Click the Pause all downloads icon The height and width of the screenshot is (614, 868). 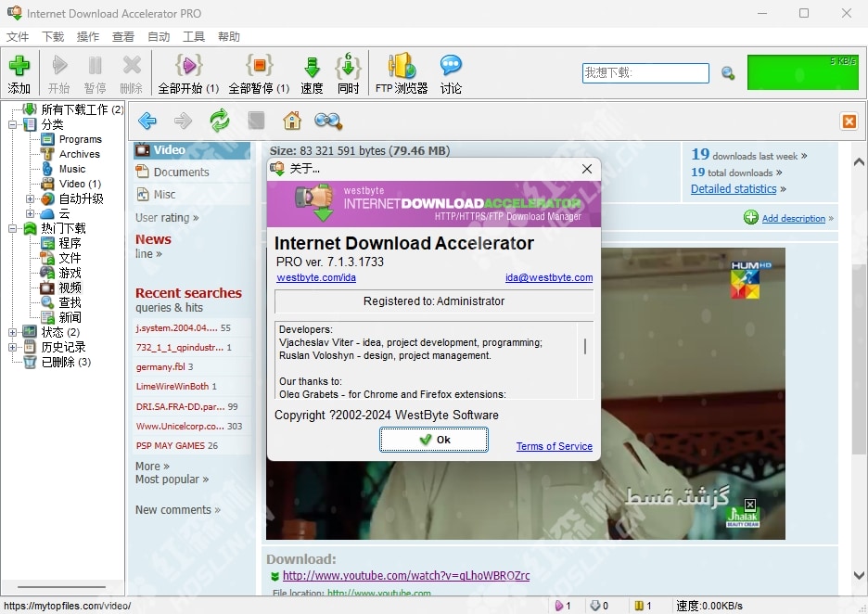[259, 65]
